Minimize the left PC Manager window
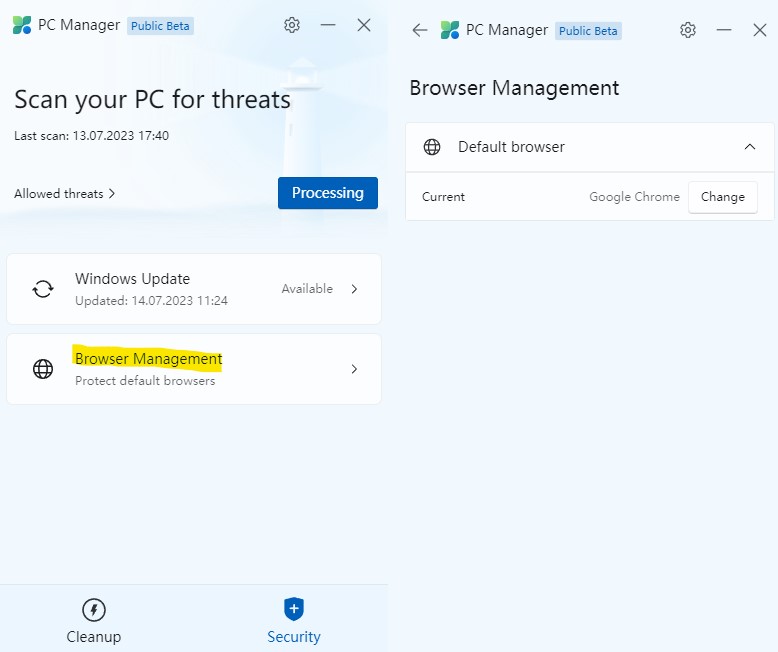 (x=328, y=25)
